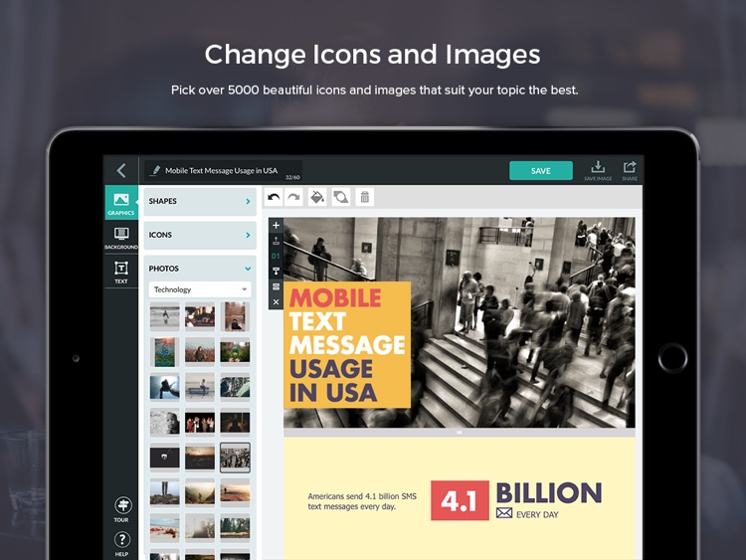Click the Share icon
The image size is (746, 560).
[630, 170]
